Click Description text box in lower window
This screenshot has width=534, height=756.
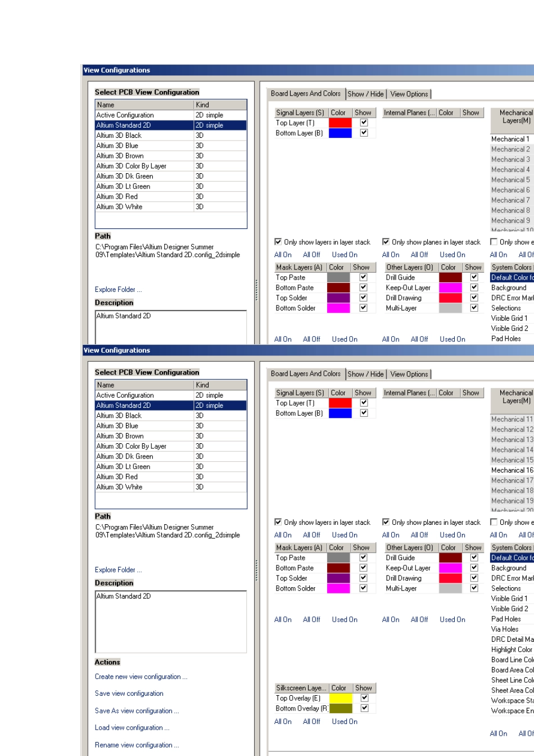click(x=171, y=622)
